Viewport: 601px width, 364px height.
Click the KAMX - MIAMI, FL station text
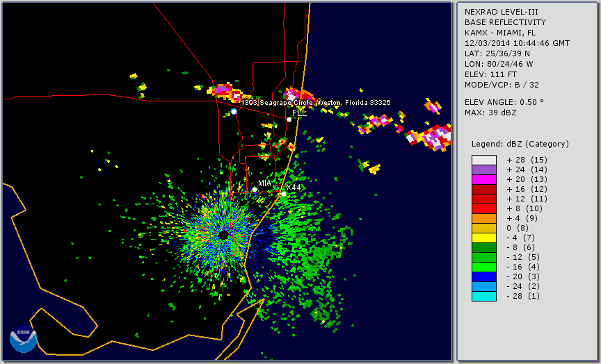[500, 33]
